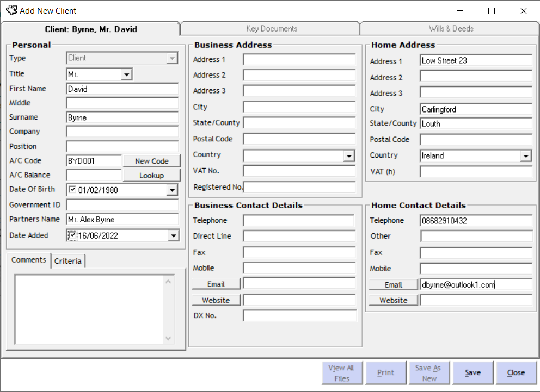Click the Comments scrollbar down arrow

[x=168, y=338]
